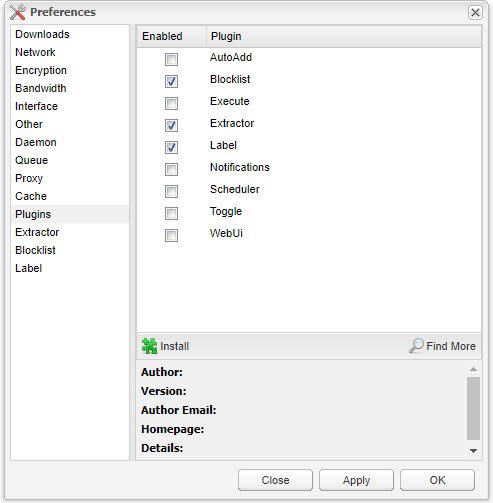Click the green puzzle Install icon
This screenshot has width=493, height=503.
149,346
